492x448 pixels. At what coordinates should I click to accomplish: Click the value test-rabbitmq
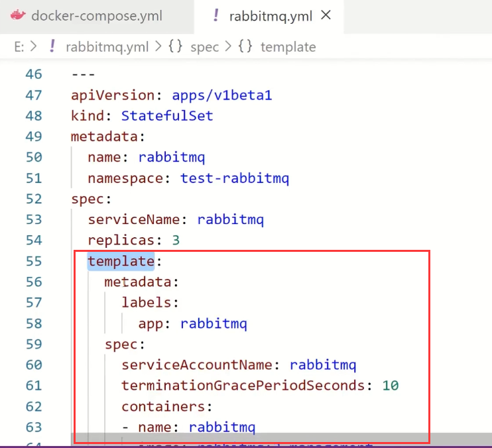pos(234,178)
